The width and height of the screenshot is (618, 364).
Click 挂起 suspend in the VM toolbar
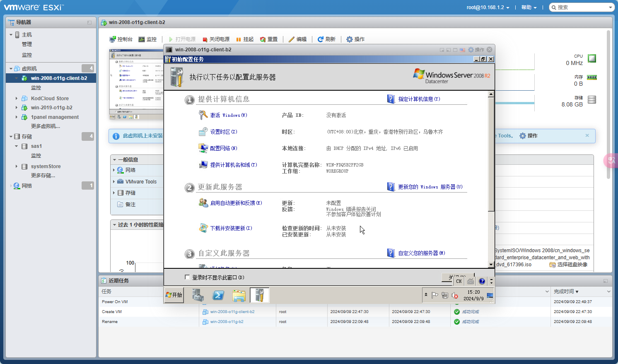click(x=245, y=39)
